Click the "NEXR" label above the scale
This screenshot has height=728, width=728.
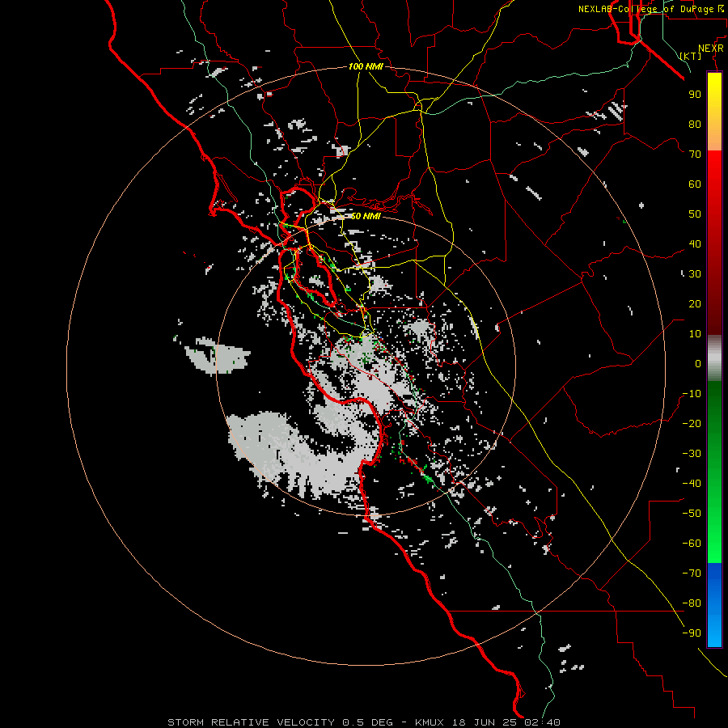pos(710,49)
